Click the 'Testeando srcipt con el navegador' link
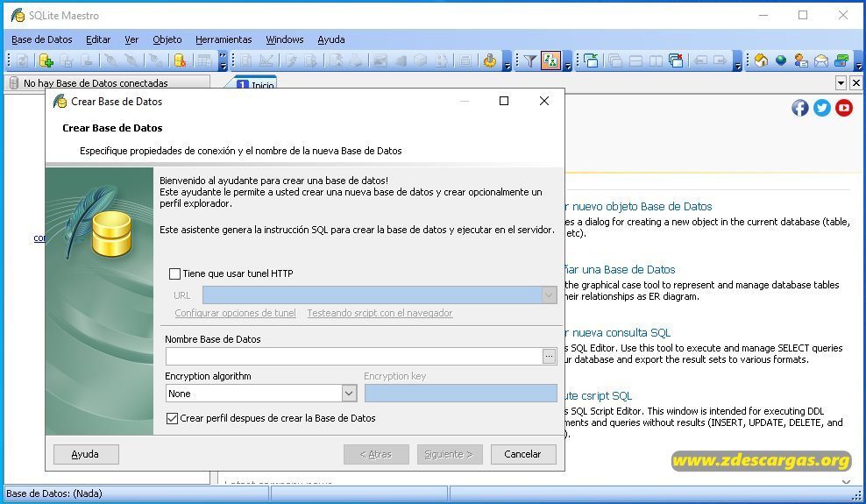Viewport: 866px width, 504px height. (x=380, y=313)
